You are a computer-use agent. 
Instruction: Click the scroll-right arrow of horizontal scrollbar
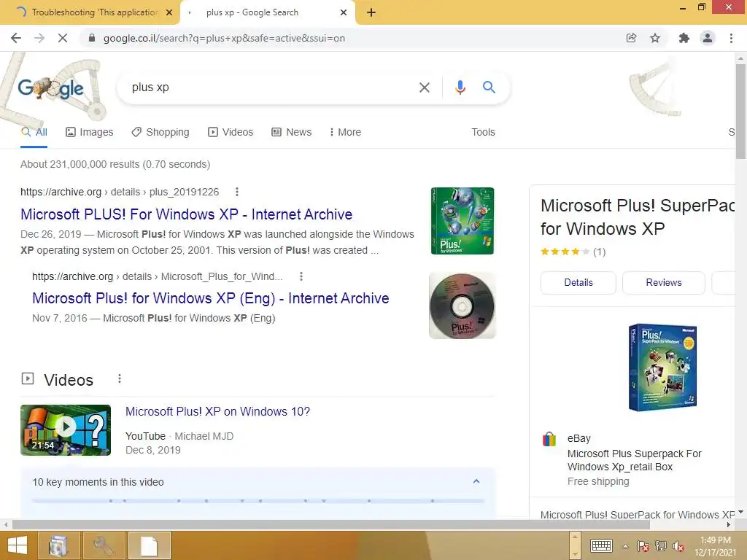point(729,524)
